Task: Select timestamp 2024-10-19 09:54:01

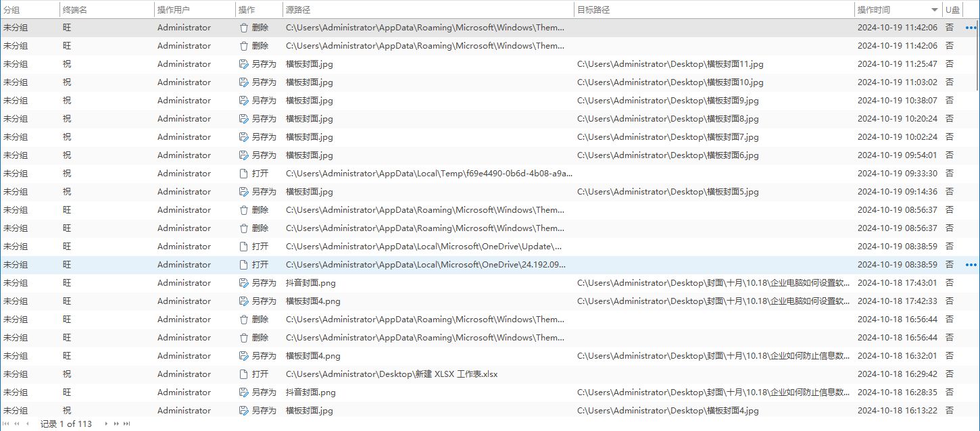Action: point(897,155)
